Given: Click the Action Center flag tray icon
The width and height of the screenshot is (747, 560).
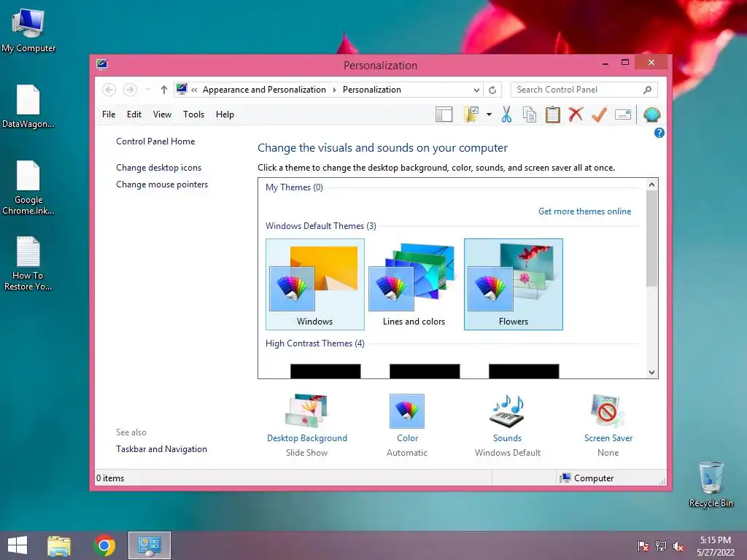Looking at the screenshot, I should [x=643, y=546].
